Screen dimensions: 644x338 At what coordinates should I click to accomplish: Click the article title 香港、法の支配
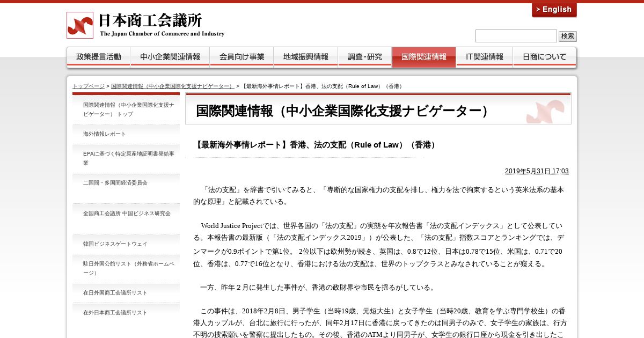pos(316,145)
